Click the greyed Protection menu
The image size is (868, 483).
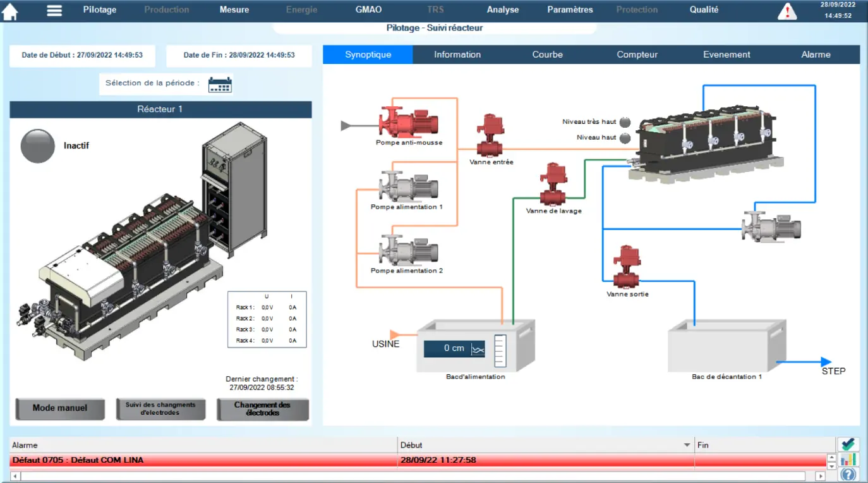tap(637, 9)
